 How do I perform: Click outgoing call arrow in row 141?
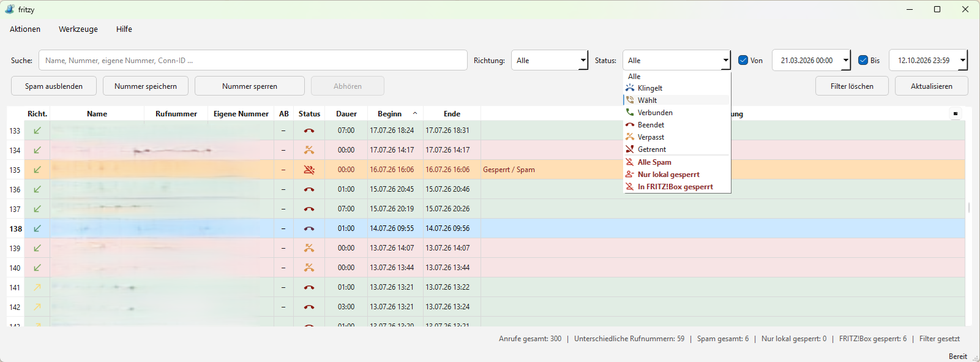(x=37, y=287)
